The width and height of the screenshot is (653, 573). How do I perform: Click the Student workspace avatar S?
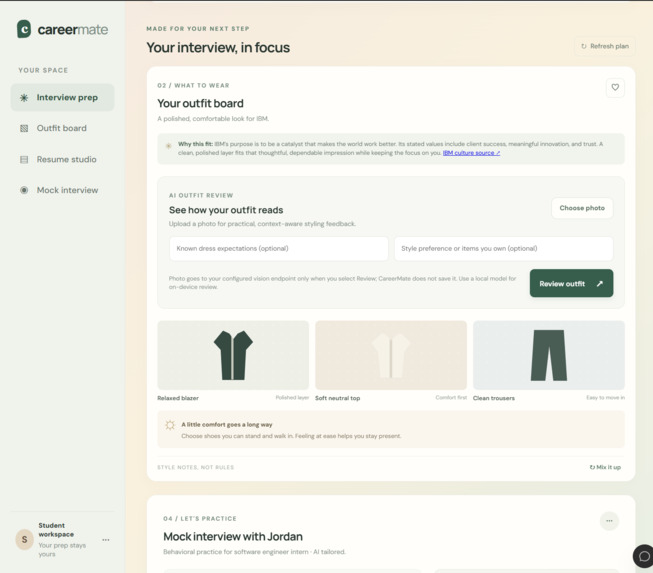pyautogui.click(x=25, y=540)
